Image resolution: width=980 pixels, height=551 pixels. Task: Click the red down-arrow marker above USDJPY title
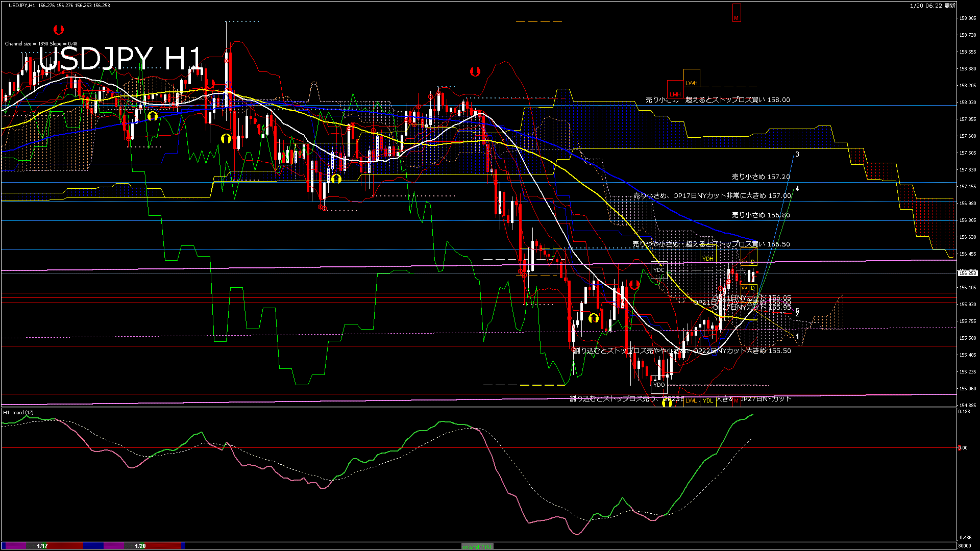(59, 30)
